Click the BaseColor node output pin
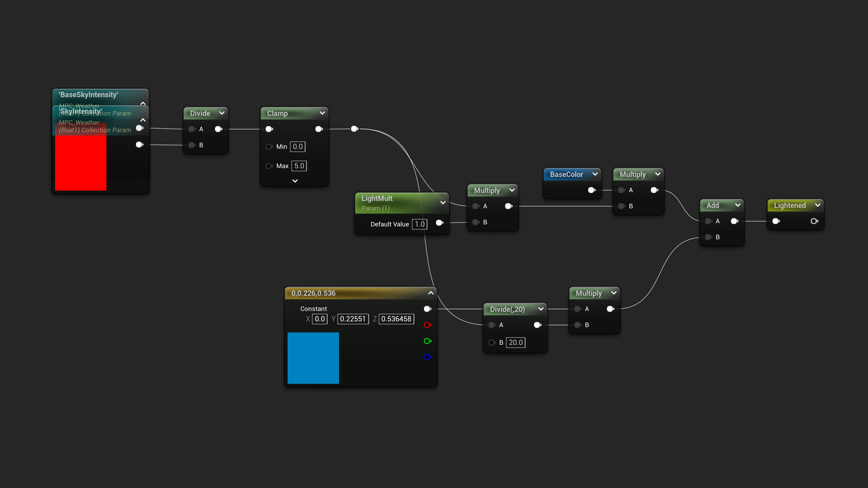The width and height of the screenshot is (868, 488). (x=591, y=190)
